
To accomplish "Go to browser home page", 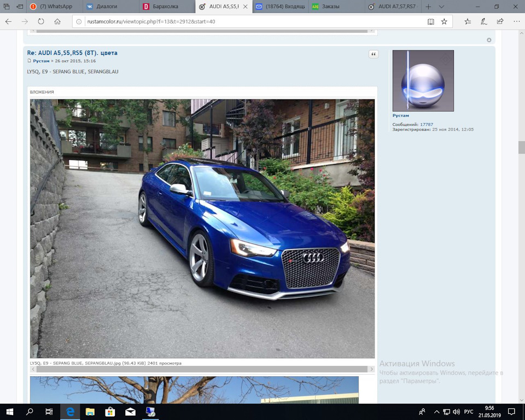I will [57, 21].
